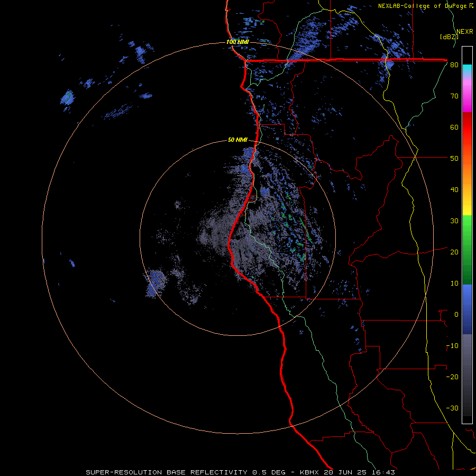Viewport: 476px width, 476px height.
Task: Click the NEXLAB-College of DuPage credit text
Action: click(426, 6)
